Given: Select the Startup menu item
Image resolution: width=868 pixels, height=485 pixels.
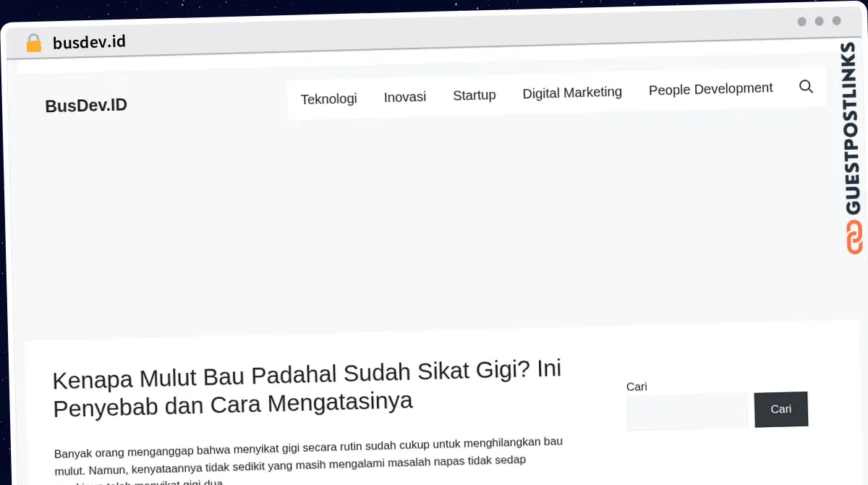Looking at the screenshot, I should (x=475, y=95).
